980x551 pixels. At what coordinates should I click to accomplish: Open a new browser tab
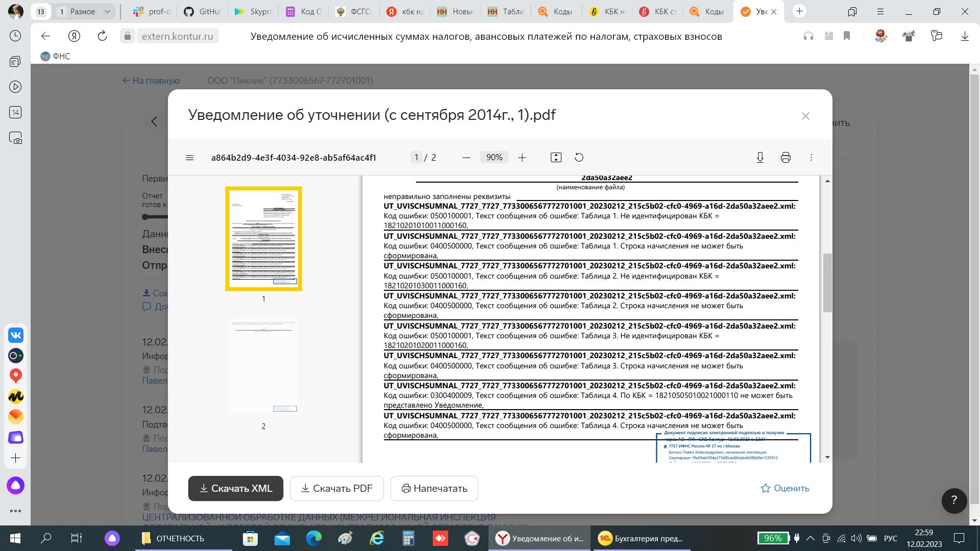[799, 11]
